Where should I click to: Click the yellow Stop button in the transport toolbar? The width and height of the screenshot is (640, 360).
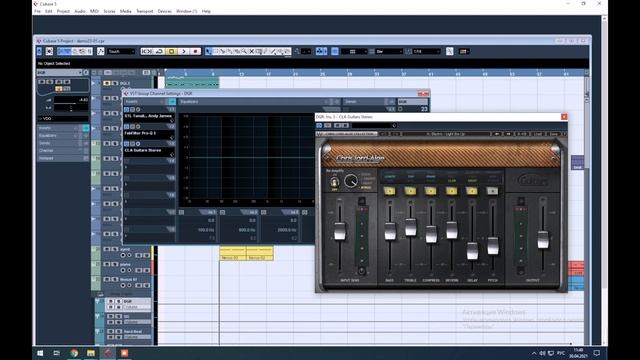[x=172, y=51]
